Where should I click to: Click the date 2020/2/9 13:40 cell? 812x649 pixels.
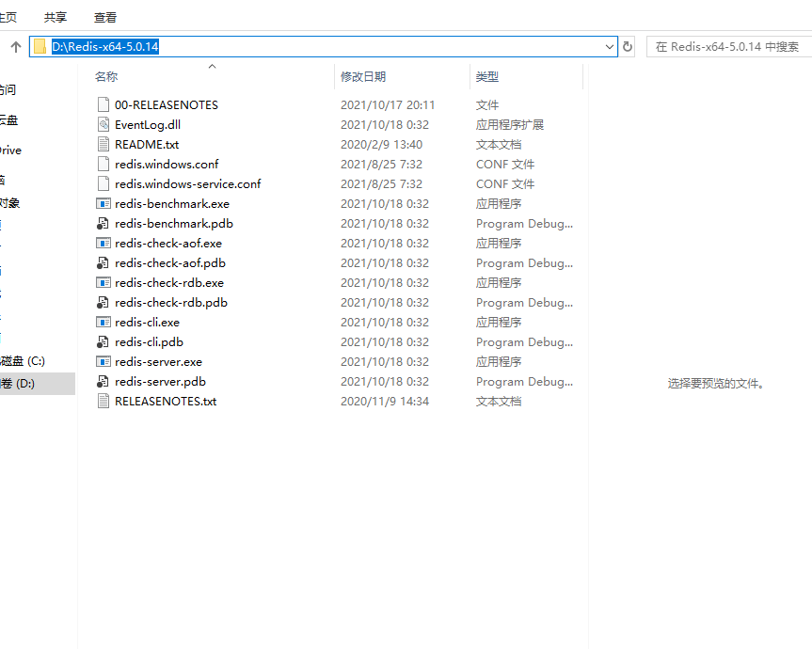382,145
